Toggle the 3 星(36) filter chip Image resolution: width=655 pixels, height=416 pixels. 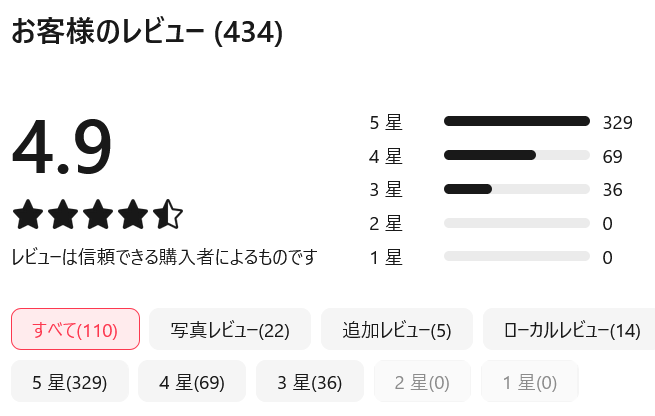pos(309,381)
